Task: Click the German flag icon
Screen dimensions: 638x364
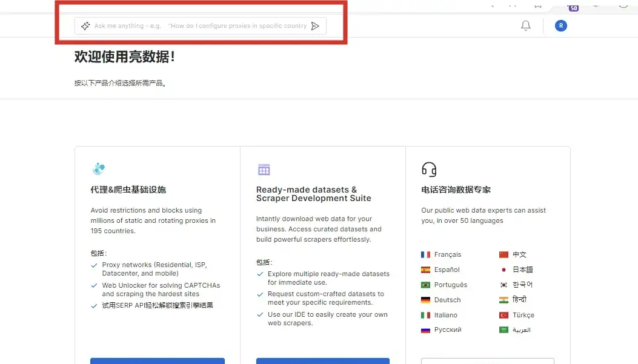Action: (425, 300)
